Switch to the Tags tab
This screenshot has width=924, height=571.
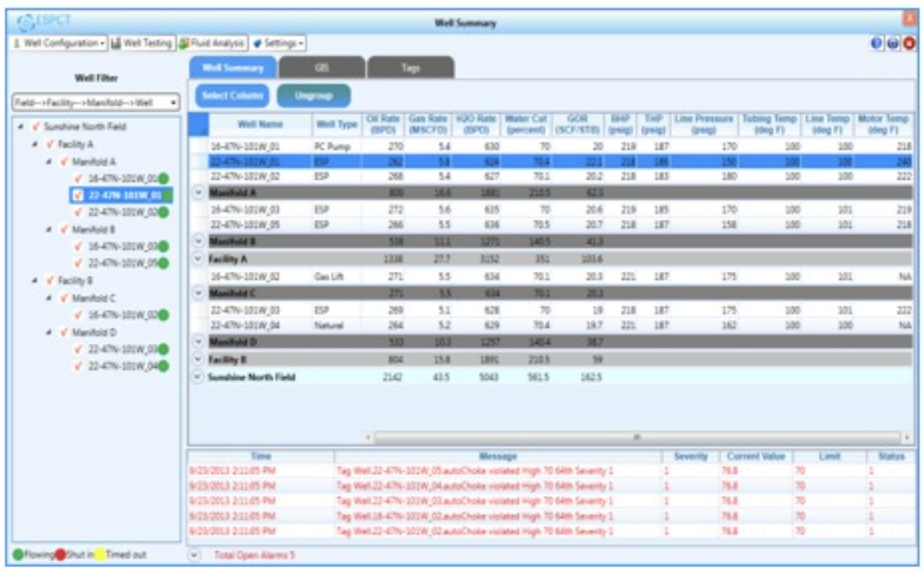tap(410, 68)
